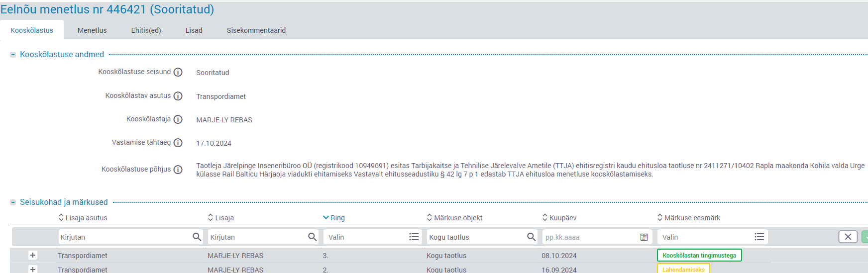Click Sooritatud status value
868x273 pixels.
click(x=213, y=73)
